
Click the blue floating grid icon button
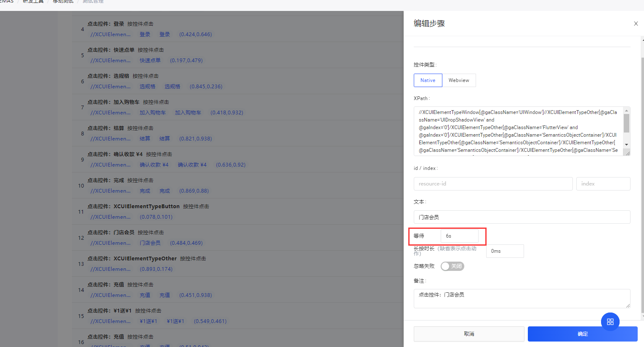pos(610,322)
